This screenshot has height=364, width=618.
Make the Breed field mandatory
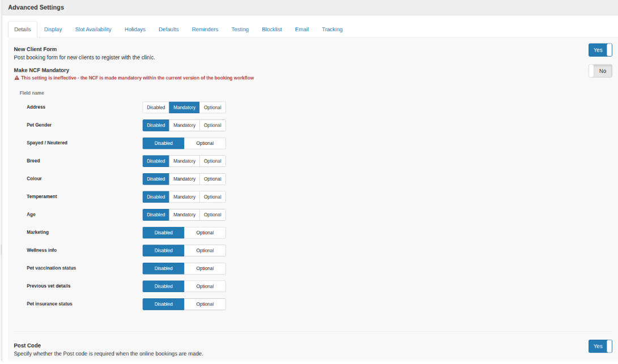(184, 161)
